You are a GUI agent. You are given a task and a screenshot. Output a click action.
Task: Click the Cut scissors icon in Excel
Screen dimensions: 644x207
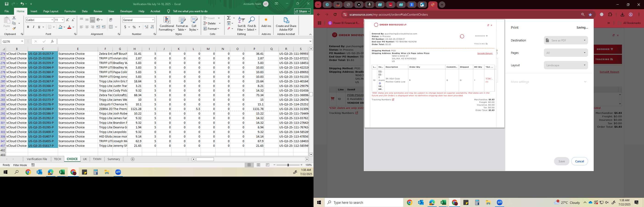(x=14, y=18)
